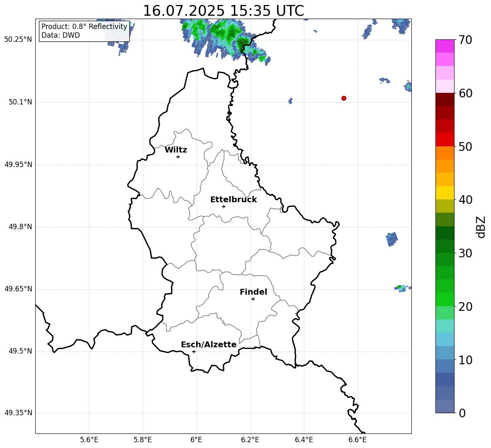Image resolution: width=491 pixels, height=448 pixels.
Task: Click the Wiltz cross marker
Action: (x=178, y=157)
